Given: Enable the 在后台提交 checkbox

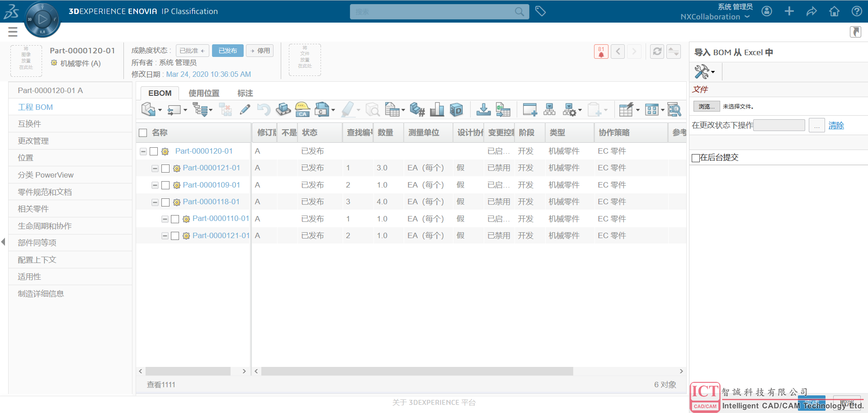Looking at the screenshot, I should (x=696, y=158).
